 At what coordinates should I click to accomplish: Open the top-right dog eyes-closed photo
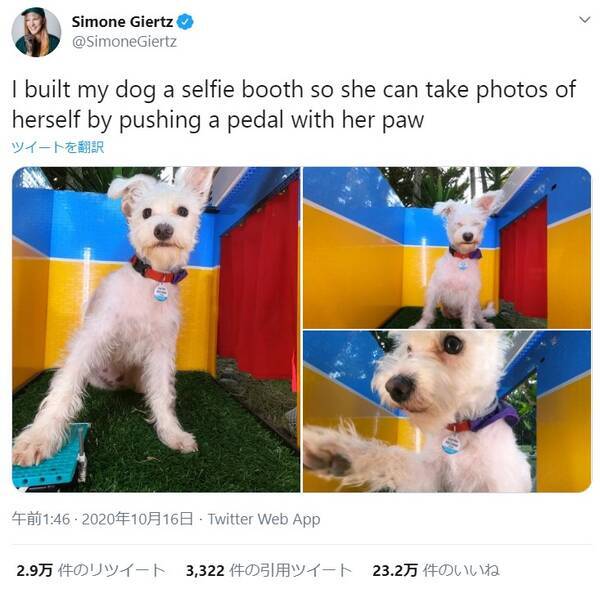coord(447,248)
